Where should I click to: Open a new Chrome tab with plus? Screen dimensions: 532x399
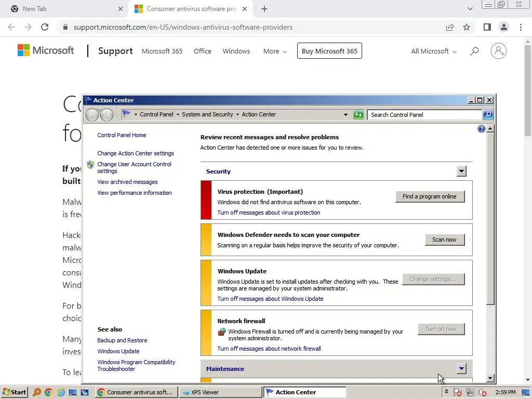(264, 9)
